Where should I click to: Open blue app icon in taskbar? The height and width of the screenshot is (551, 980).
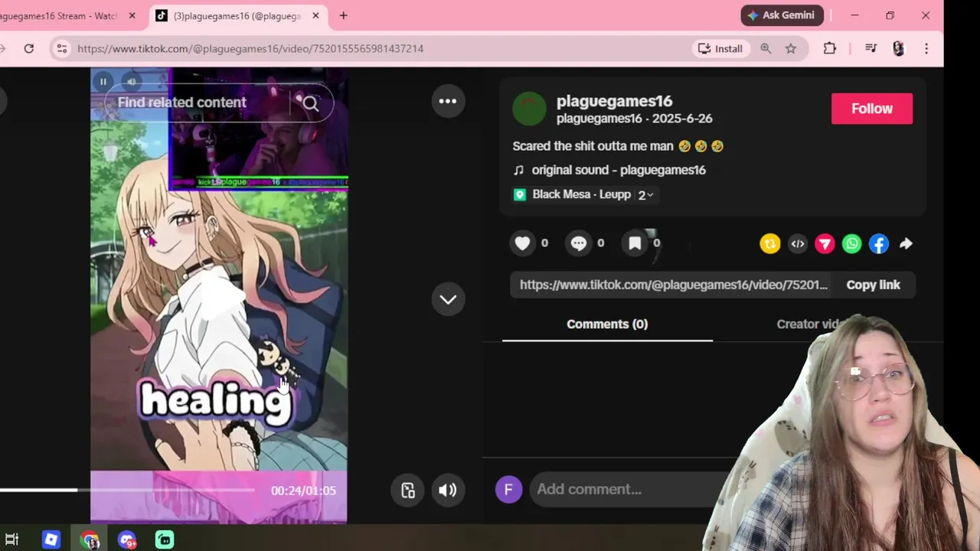[x=51, y=540]
